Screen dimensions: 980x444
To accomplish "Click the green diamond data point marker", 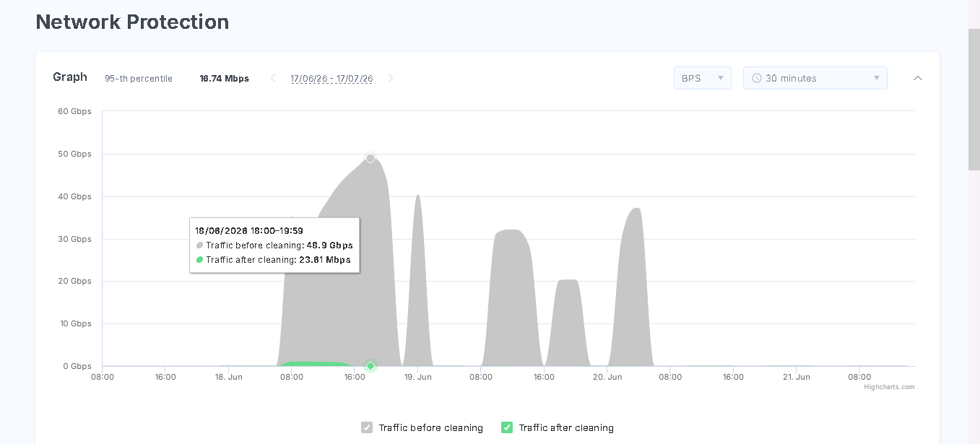I will (x=370, y=366).
